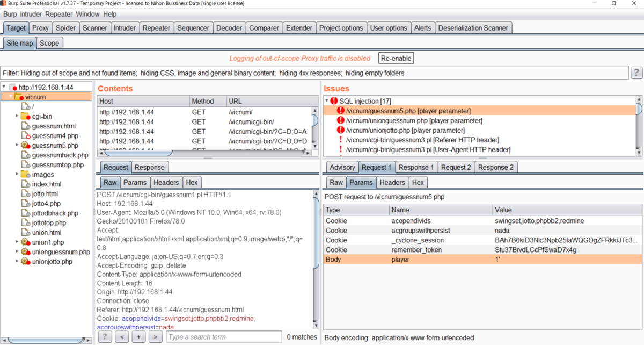Expand the unionjotto.php node
The image size is (644, 345).
[17, 262]
